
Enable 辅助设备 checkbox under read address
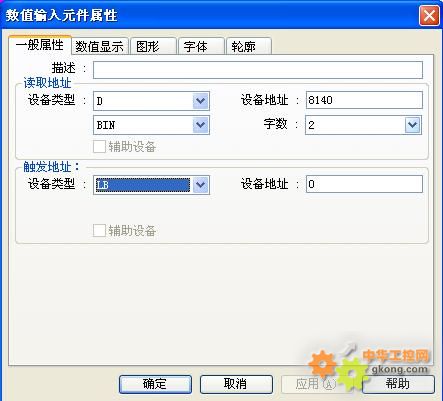pyautogui.click(x=99, y=147)
